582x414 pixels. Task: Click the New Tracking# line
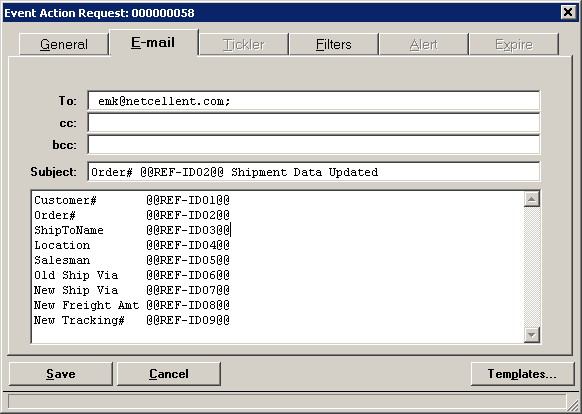point(132,320)
